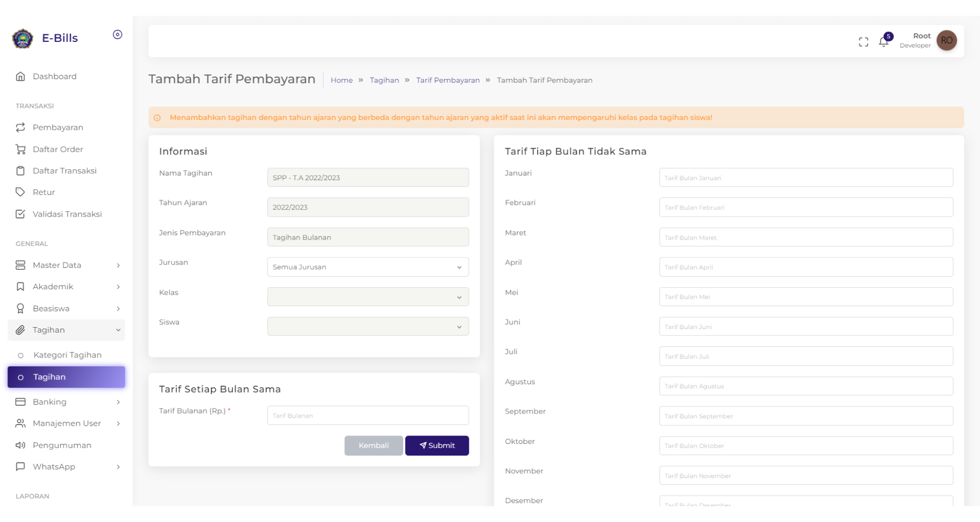This screenshot has width=980, height=522.
Task: Click the Tarif Pembayaran breadcrumb link
Action: (x=448, y=80)
